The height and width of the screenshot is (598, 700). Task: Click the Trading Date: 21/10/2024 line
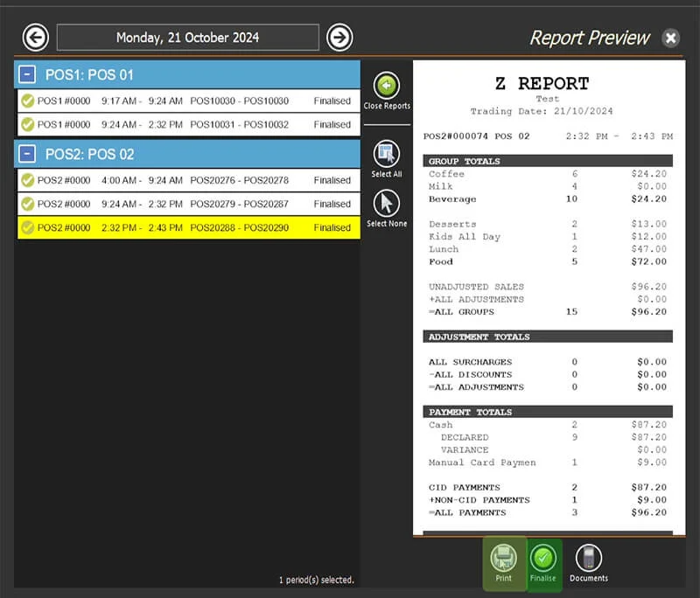[542, 111]
